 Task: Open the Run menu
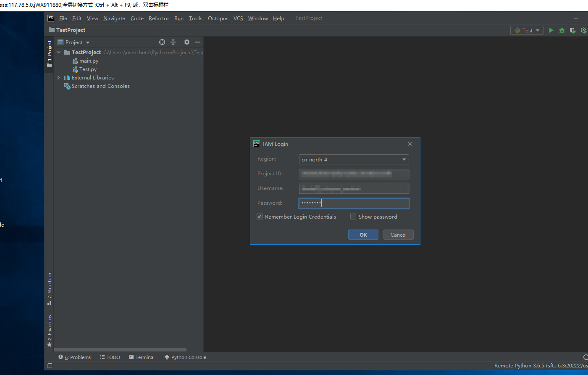179,18
